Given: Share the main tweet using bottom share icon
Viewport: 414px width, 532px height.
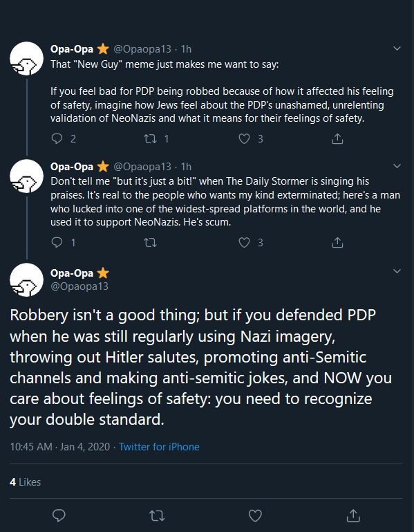Looking at the screenshot, I should (353, 515).
